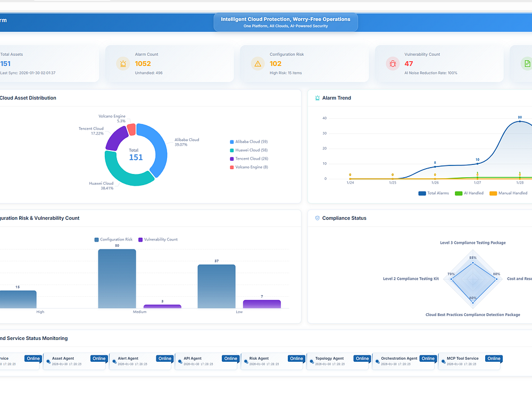Click Online badge for API Agent
The height and width of the screenshot is (399, 532).
tap(231, 359)
